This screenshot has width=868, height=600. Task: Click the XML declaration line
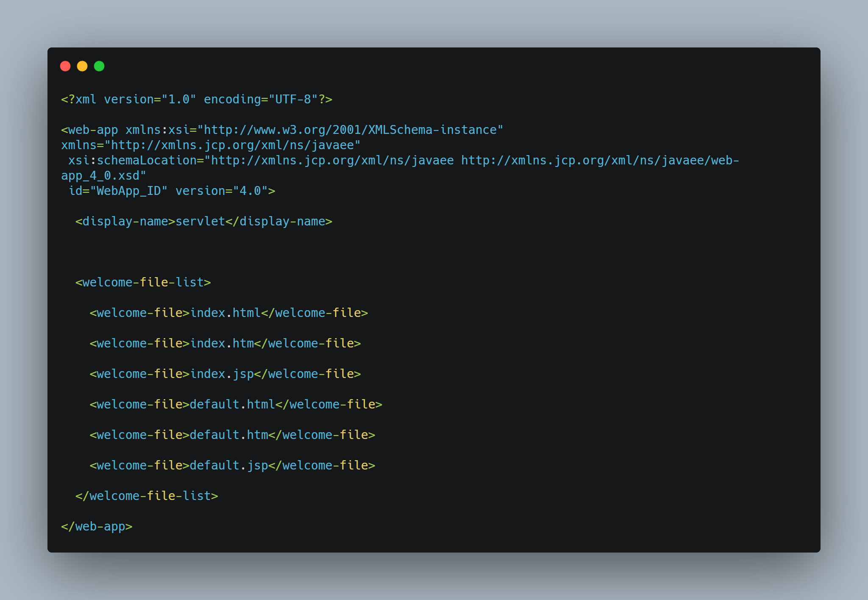click(196, 100)
